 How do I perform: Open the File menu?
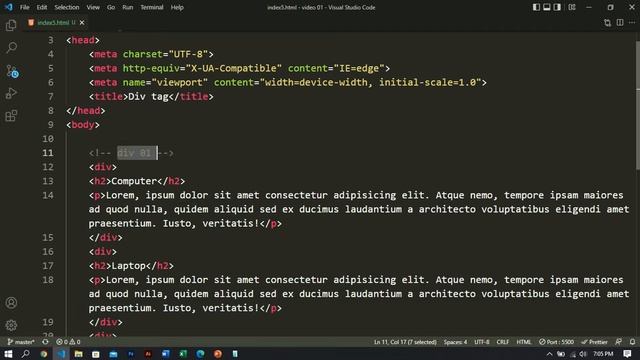24,7
